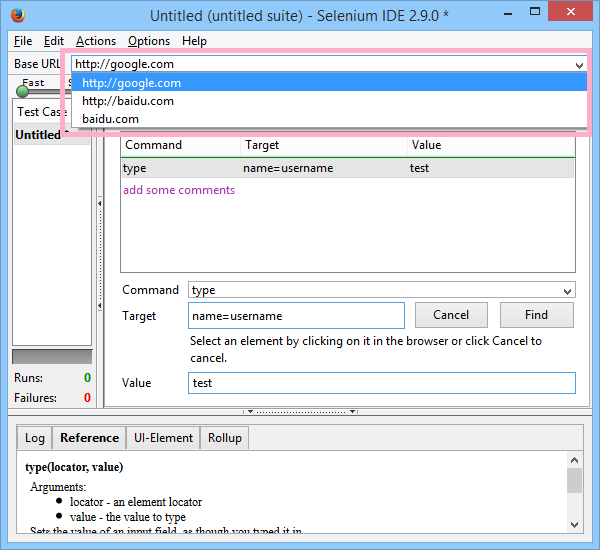Screen dimensions: 600x550
Task: Click the test value cell in table
Action: tap(419, 168)
